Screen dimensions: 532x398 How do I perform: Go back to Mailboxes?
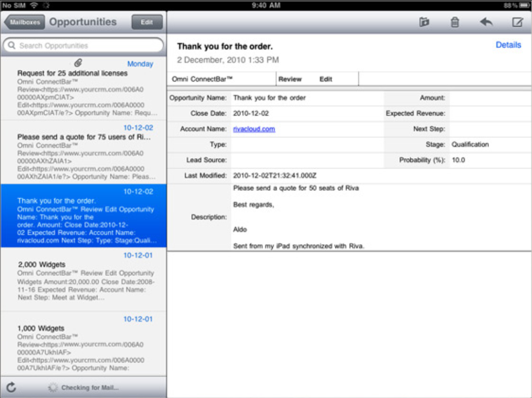pos(24,22)
